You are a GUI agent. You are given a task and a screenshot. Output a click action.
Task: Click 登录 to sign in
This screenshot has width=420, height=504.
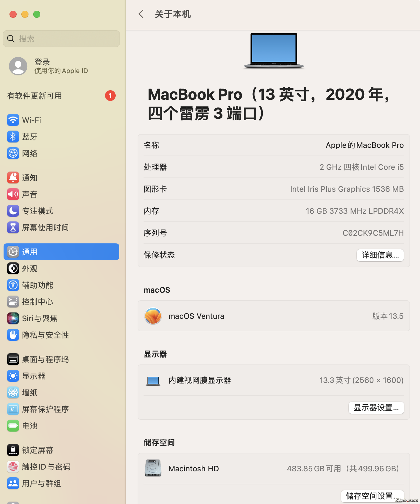(x=42, y=62)
